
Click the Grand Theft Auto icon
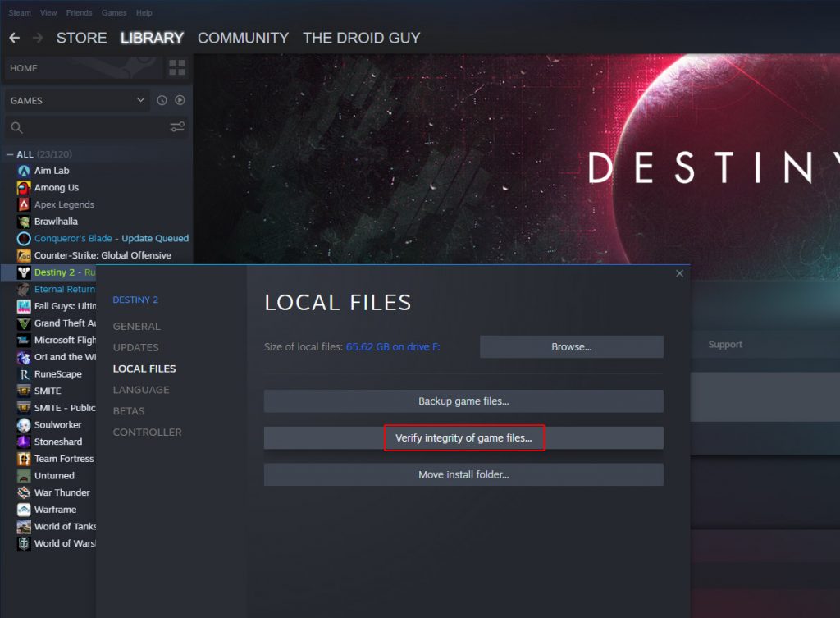[24, 323]
